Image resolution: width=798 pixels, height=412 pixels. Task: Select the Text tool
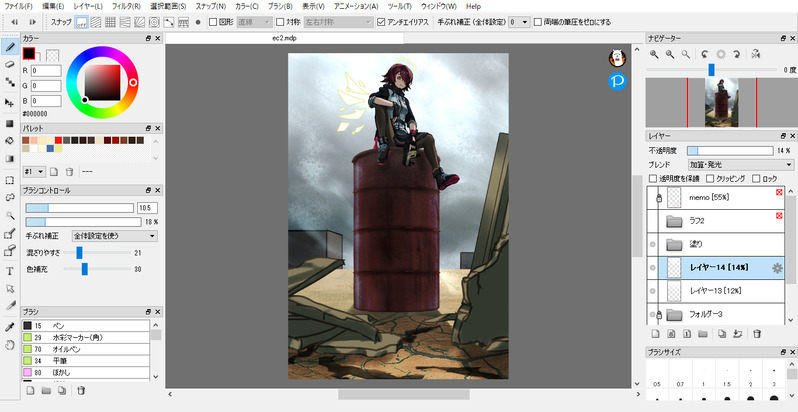click(9, 271)
